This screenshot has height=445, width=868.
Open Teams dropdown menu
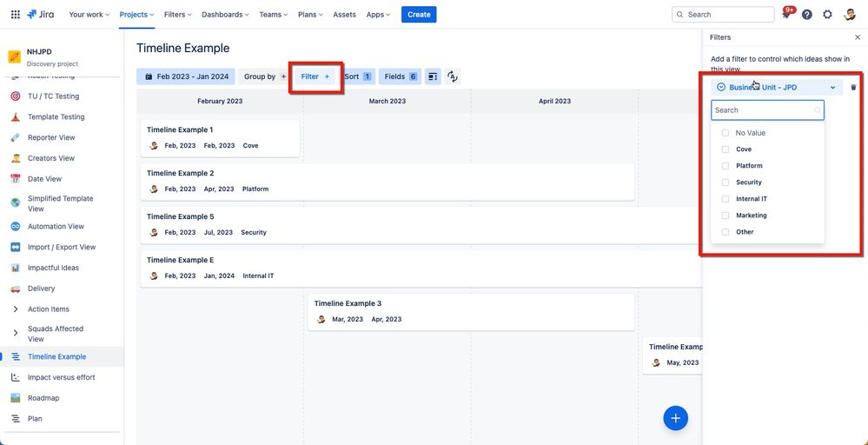(x=274, y=15)
